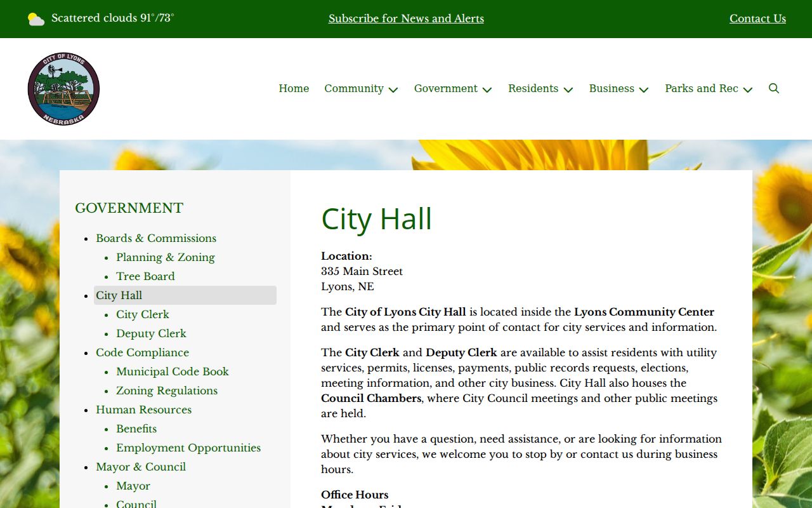Click the City of Lyons Nebraska logo
Screen dimensions: 812x508
[x=63, y=89]
